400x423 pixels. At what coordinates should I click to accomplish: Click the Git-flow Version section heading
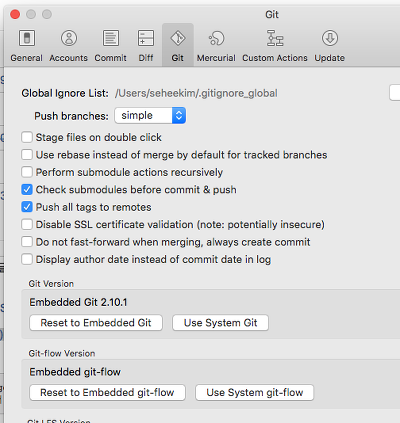coord(62,353)
